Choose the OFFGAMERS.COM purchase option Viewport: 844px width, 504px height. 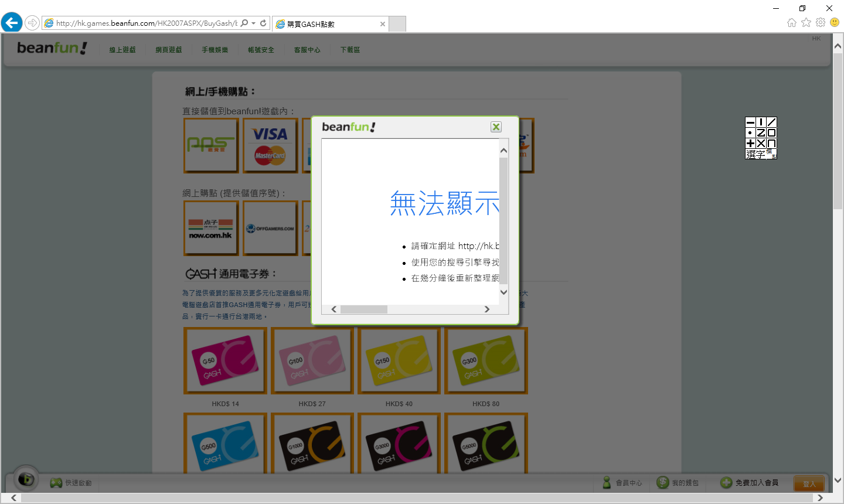click(x=270, y=228)
